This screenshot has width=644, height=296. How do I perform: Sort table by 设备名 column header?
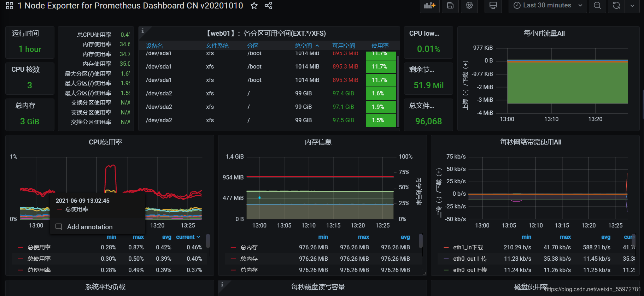coord(154,46)
